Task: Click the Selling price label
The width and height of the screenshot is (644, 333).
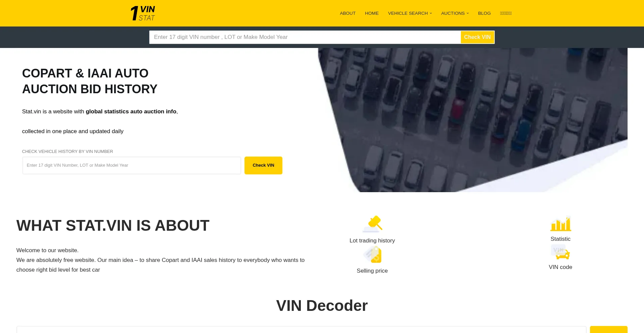Action: click(372, 271)
